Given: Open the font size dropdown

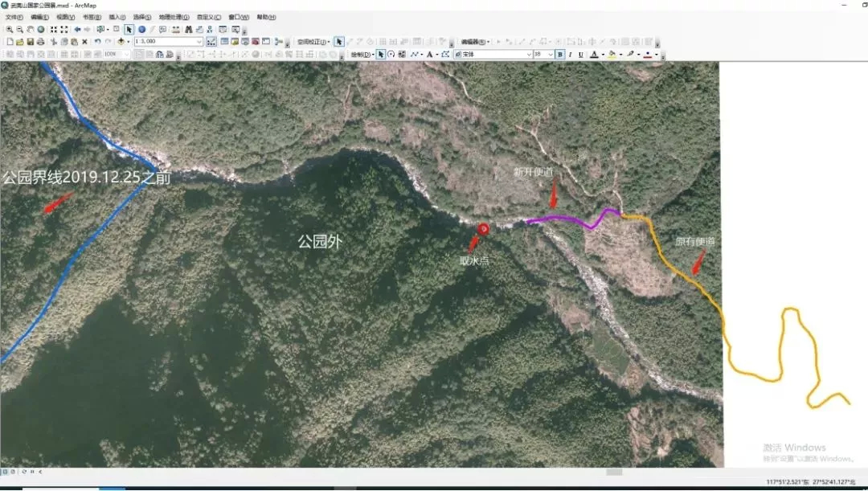Looking at the screenshot, I should coord(551,55).
